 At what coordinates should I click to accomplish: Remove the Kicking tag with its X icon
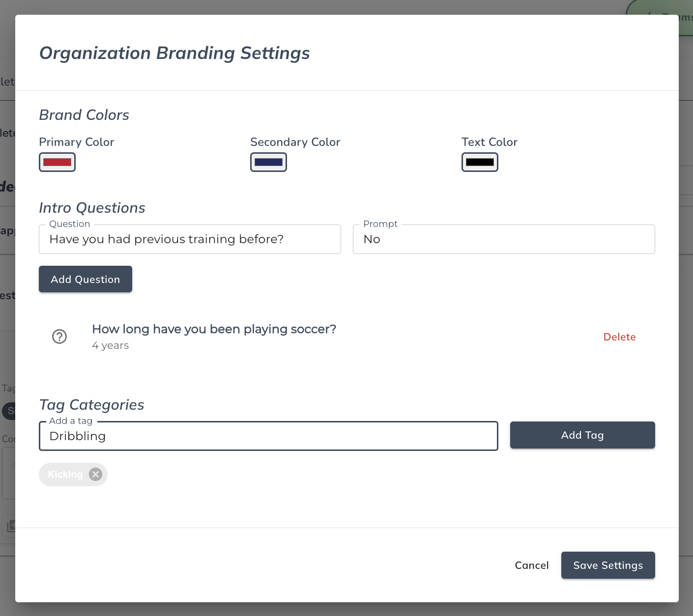96,474
